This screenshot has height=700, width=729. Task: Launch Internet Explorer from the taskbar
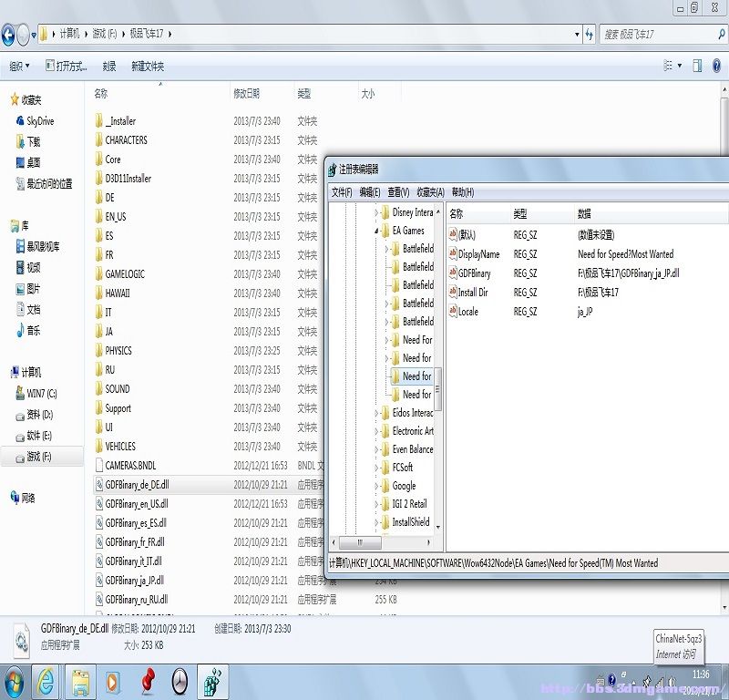pos(45,682)
